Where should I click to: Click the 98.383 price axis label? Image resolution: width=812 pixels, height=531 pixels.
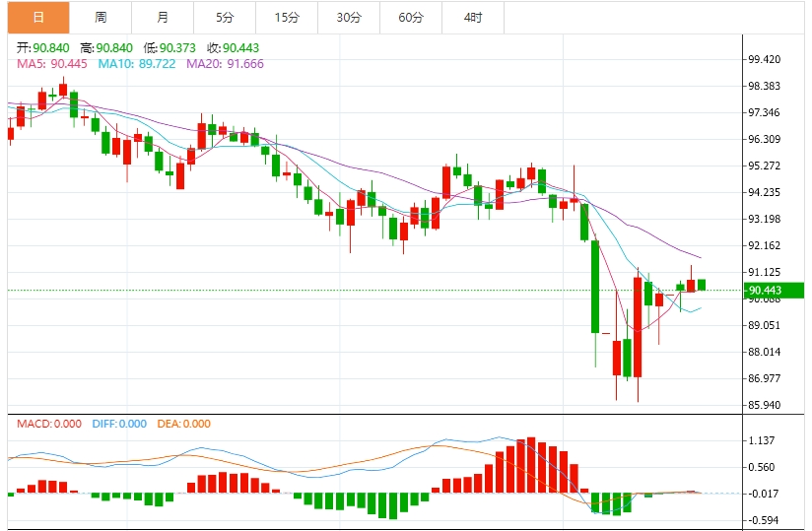[x=765, y=86]
